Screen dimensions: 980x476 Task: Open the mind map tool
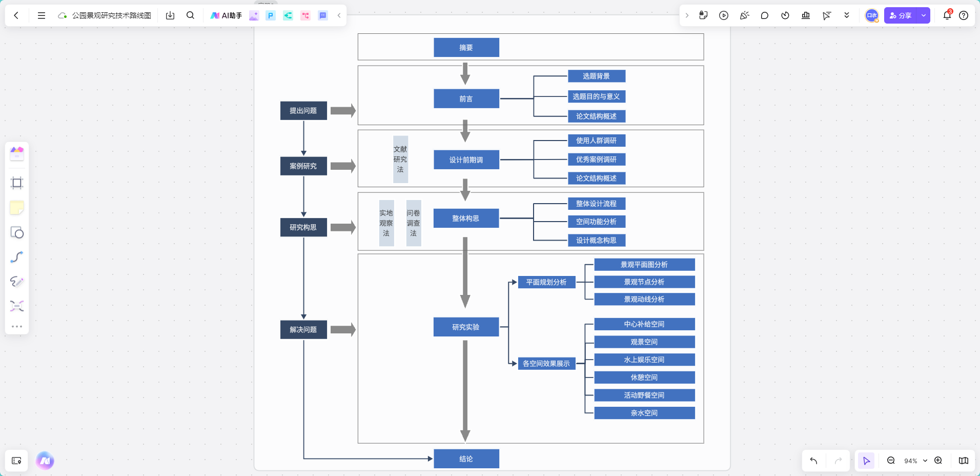click(17, 306)
